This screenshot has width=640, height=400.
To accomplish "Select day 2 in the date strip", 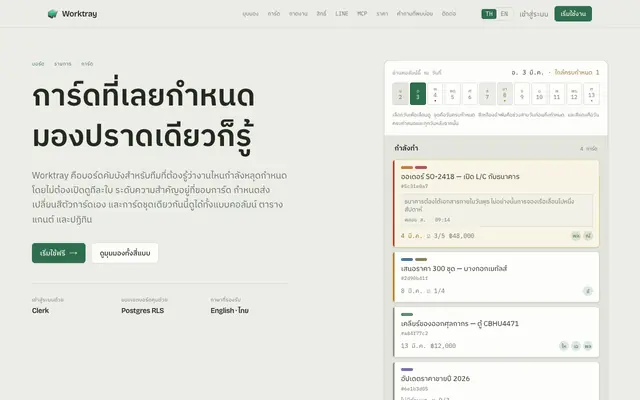I will tap(400, 94).
